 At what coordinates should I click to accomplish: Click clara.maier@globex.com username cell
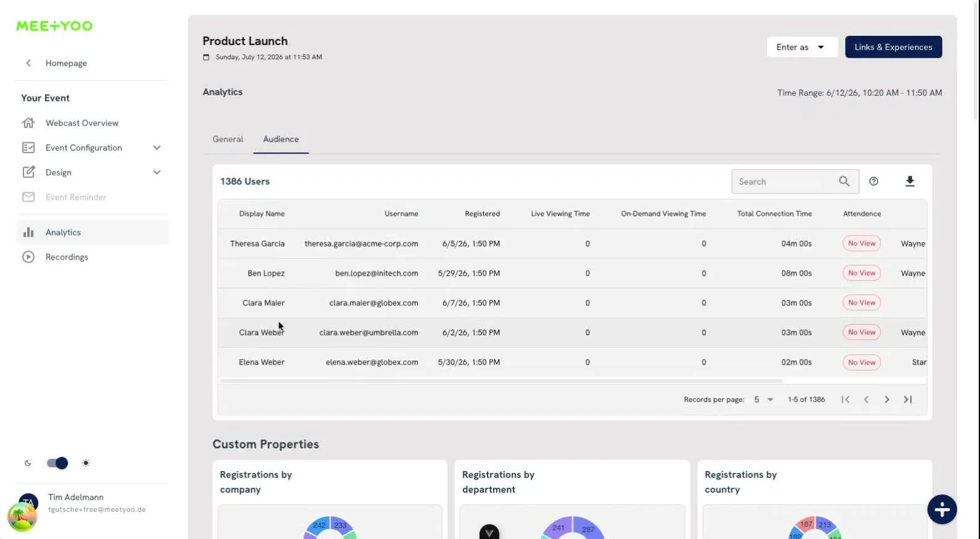(x=374, y=303)
